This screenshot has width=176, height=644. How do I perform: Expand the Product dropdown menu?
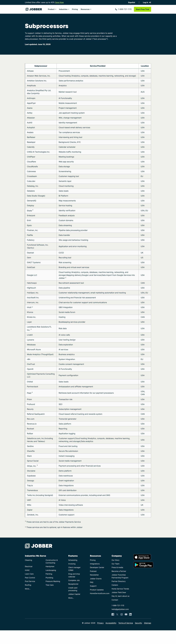click(x=52, y=9)
